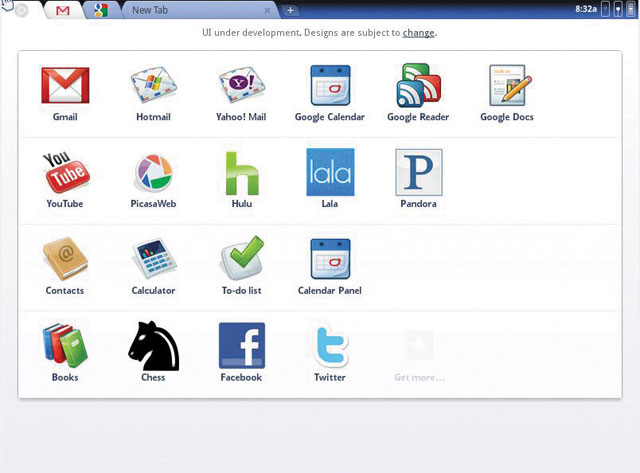The width and height of the screenshot is (640, 473).
Task: Close the New Tab tab
Action: 267,11
